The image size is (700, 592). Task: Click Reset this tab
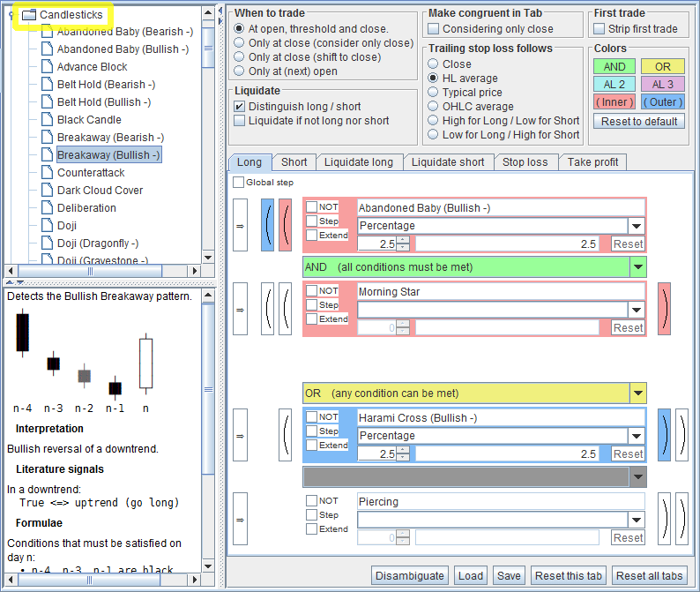569,576
